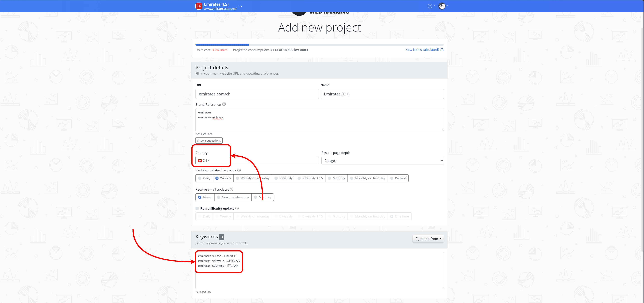This screenshot has height=303, width=644.
Task: Click the Add new project title
Action: pos(320,27)
